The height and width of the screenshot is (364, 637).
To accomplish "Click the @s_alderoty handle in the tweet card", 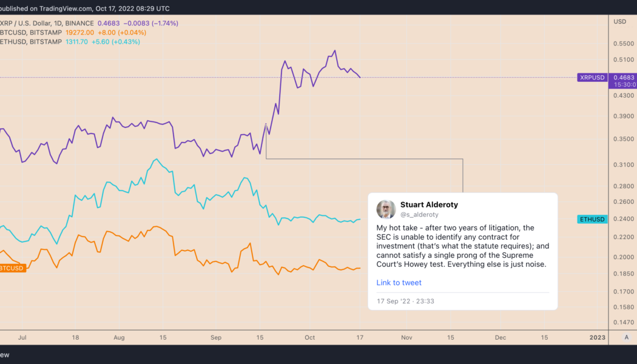I will click(419, 214).
